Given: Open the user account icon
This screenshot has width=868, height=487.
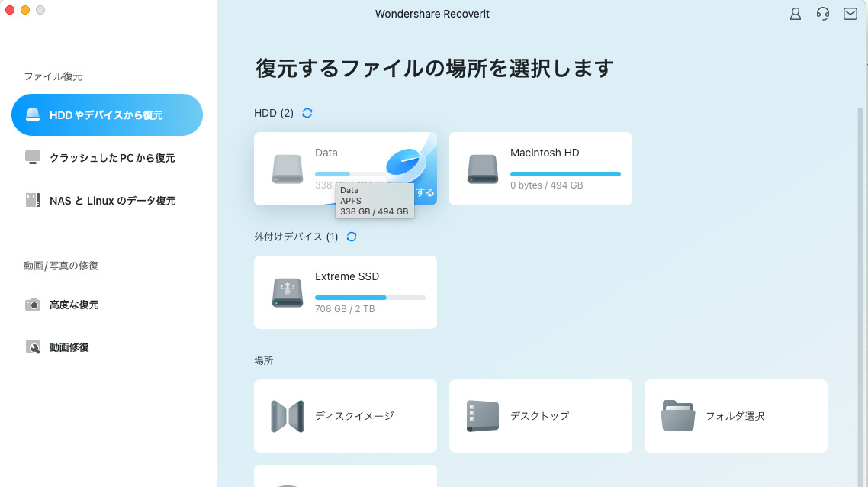Looking at the screenshot, I should coord(795,14).
